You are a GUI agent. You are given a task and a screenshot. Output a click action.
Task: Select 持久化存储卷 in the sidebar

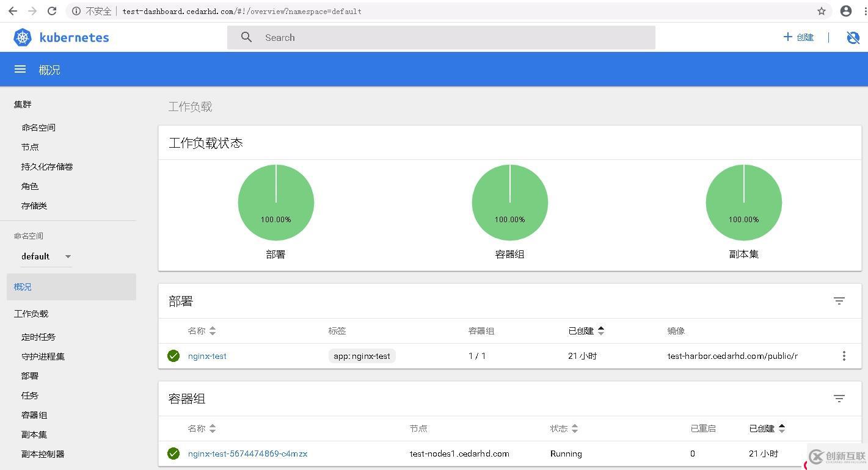[x=47, y=167]
